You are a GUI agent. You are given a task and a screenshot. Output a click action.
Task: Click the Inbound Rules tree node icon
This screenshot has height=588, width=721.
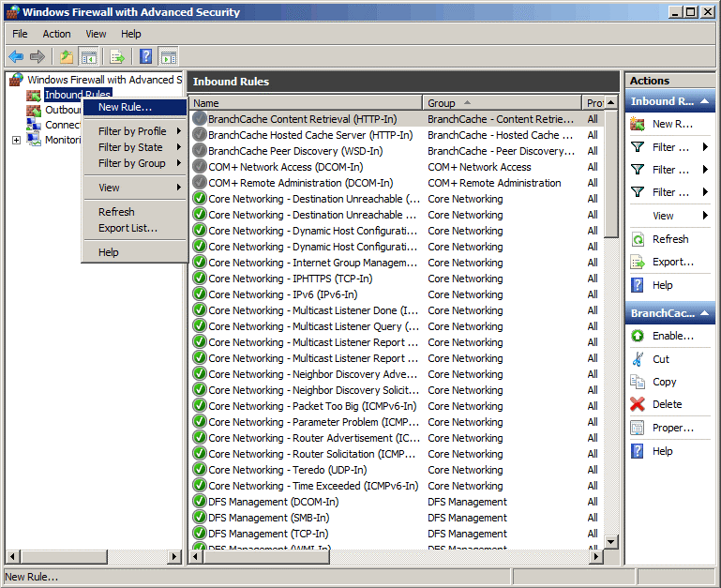[x=34, y=95]
